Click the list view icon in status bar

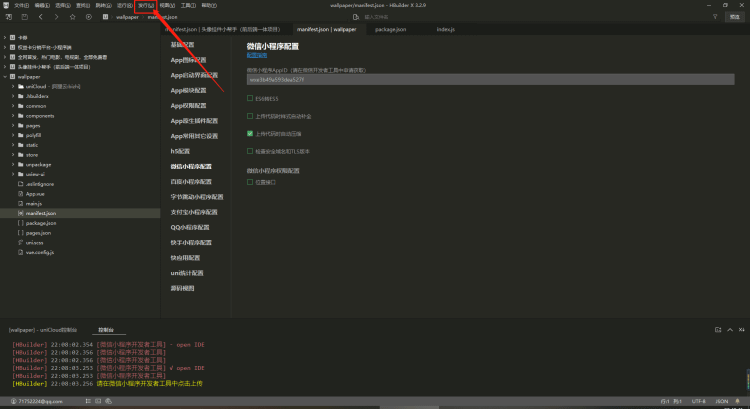(x=88, y=401)
